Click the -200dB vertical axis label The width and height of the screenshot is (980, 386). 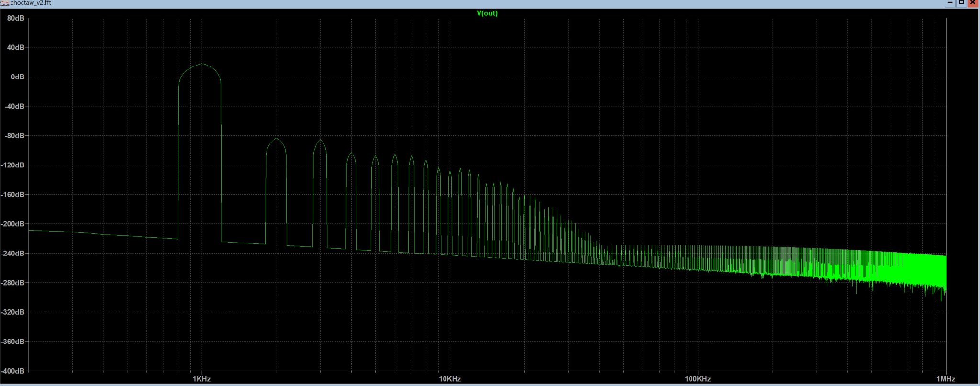pyautogui.click(x=13, y=224)
